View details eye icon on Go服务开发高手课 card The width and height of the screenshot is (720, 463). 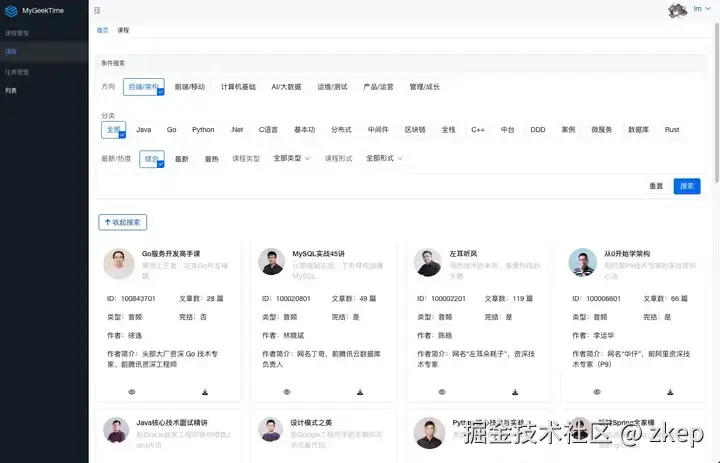132,392
